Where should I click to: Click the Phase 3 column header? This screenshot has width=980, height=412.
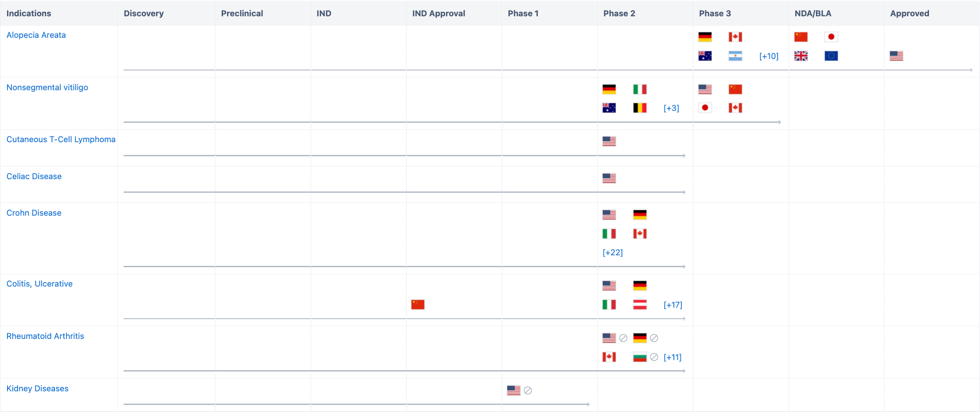click(715, 13)
